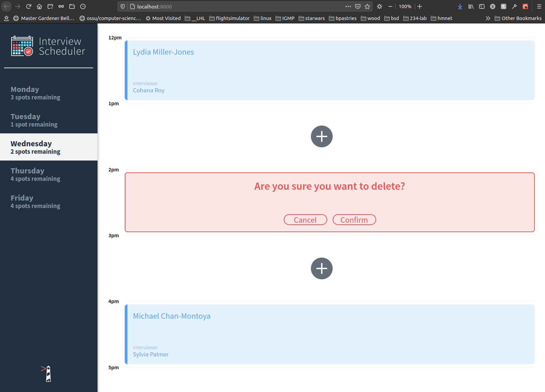The width and height of the screenshot is (545, 392).
Task: Confirm deleting the appointment
Action: click(354, 220)
